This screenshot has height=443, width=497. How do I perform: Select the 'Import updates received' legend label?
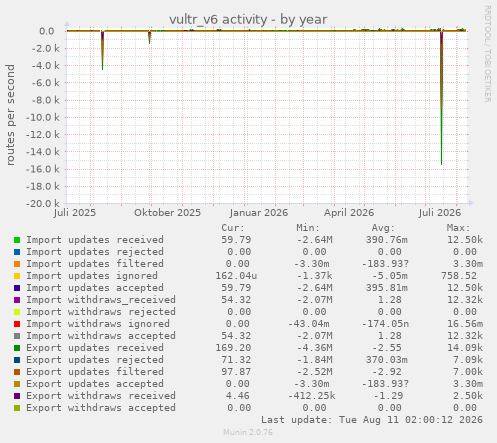tap(95, 240)
